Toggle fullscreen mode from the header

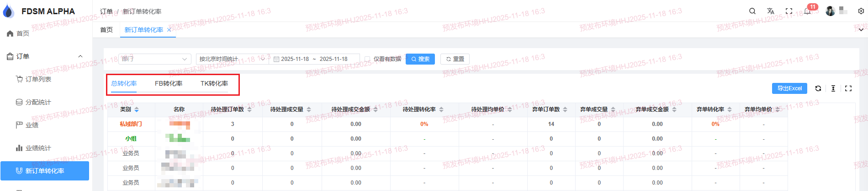(789, 11)
